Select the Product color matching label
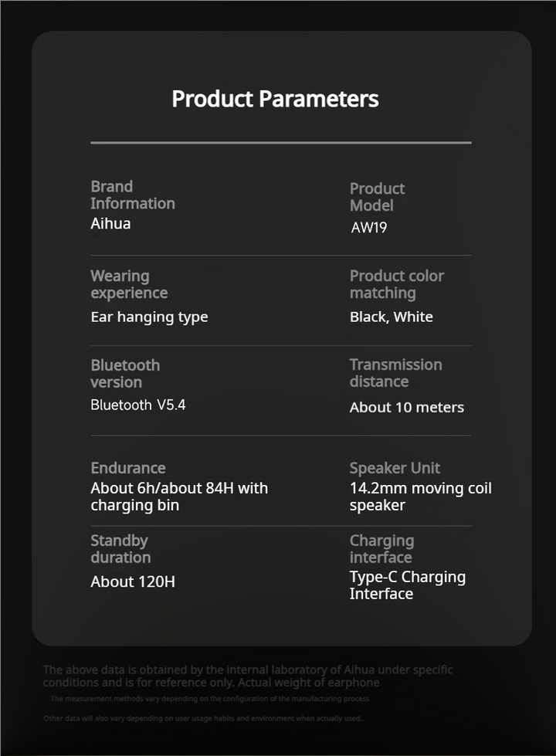 [396, 284]
